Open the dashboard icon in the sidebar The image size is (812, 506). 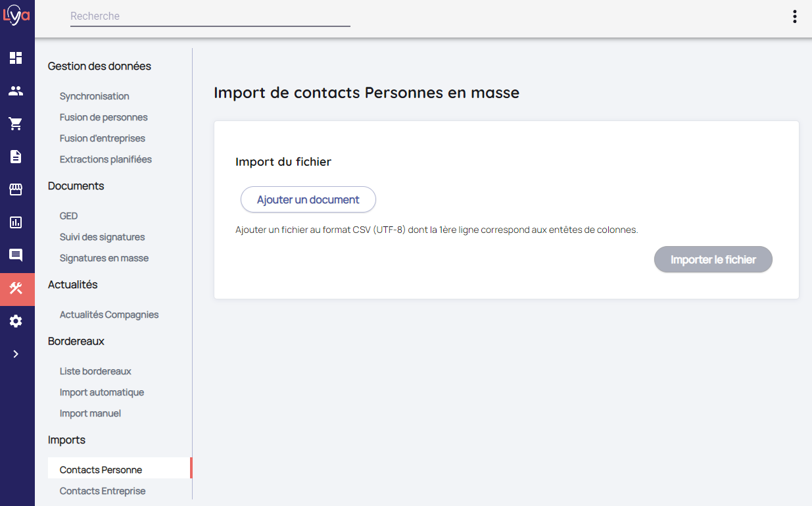click(x=16, y=58)
